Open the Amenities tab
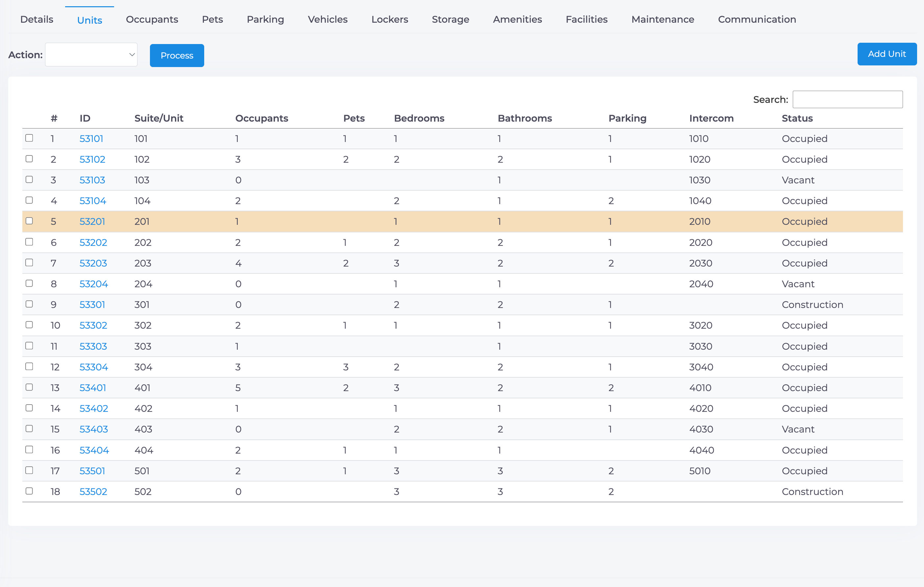The width and height of the screenshot is (924, 587). (x=517, y=19)
